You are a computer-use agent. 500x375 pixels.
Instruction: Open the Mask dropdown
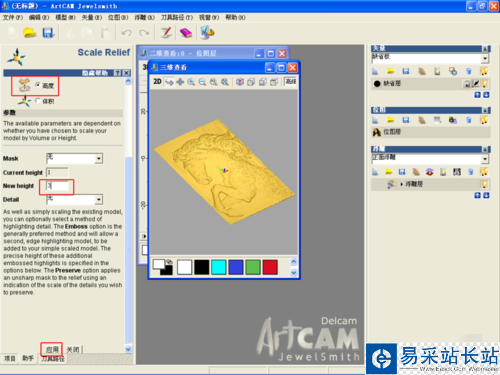pyautogui.click(x=99, y=159)
